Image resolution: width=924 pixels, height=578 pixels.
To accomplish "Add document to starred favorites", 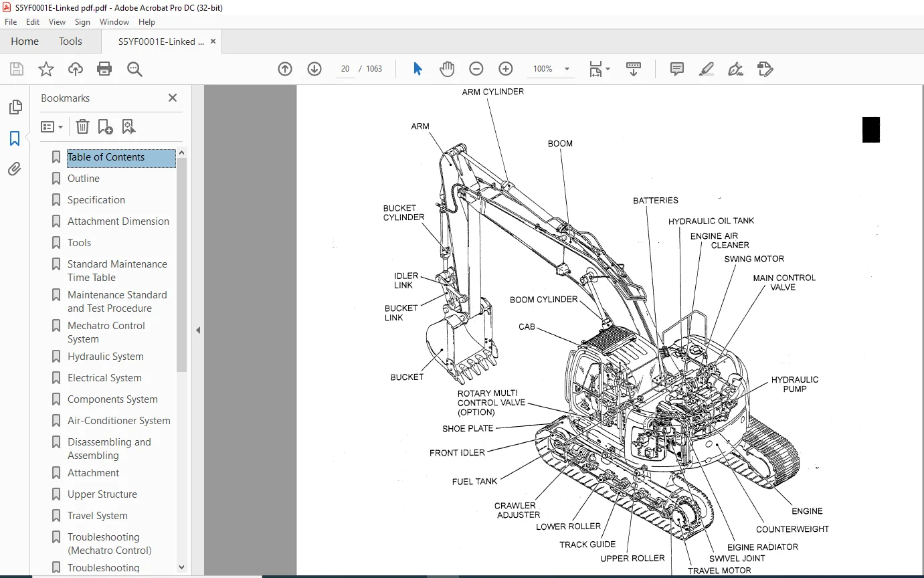I will click(46, 69).
